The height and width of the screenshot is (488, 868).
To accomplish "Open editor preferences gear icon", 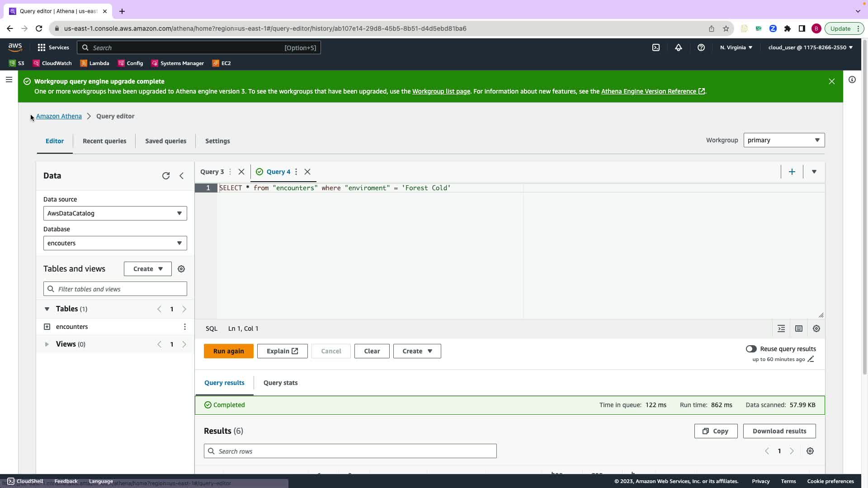I will [816, 328].
